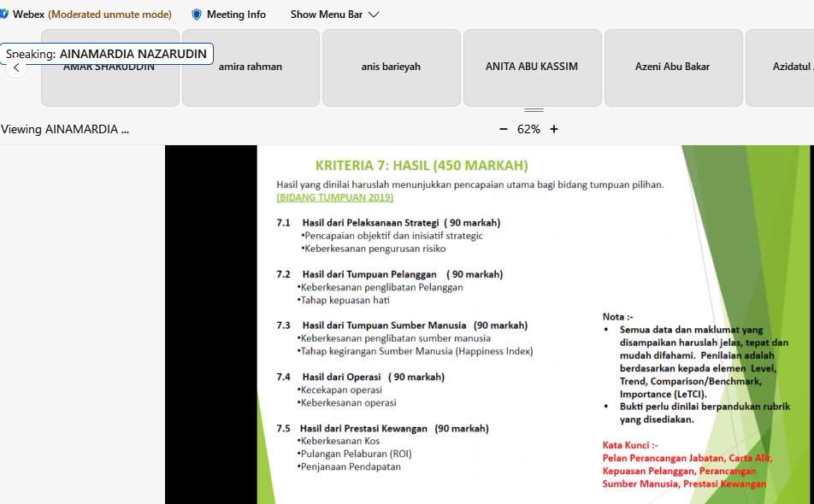Viewport: 814px width, 504px height.
Task: Open Meeting Info
Action: pyautogui.click(x=236, y=15)
